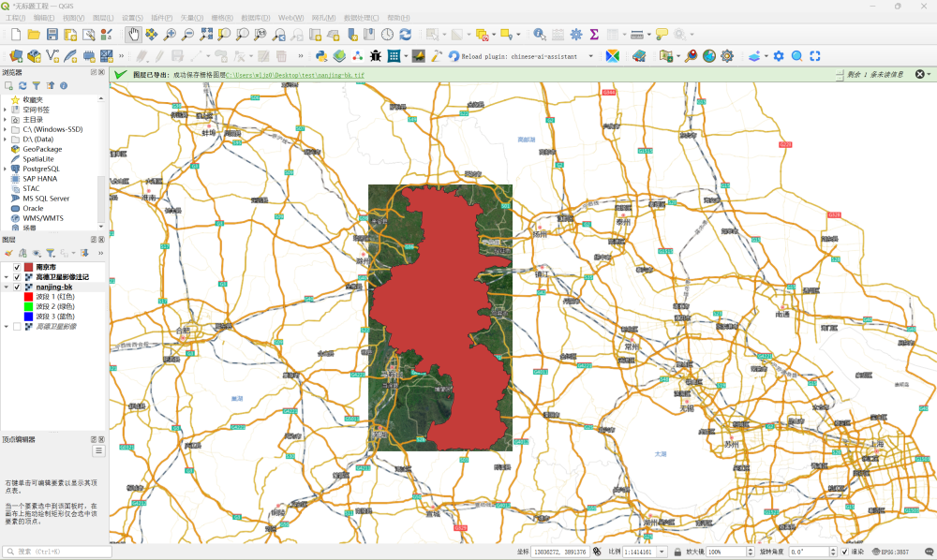The width and height of the screenshot is (937, 560).
Task: Enable the unchecked 高德卫星影像 layer
Action: (x=17, y=327)
